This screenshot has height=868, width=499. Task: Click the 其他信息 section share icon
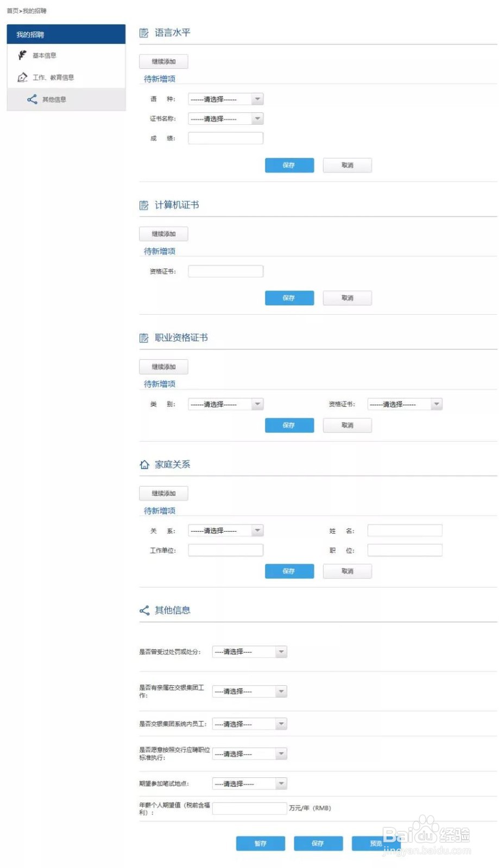(144, 611)
